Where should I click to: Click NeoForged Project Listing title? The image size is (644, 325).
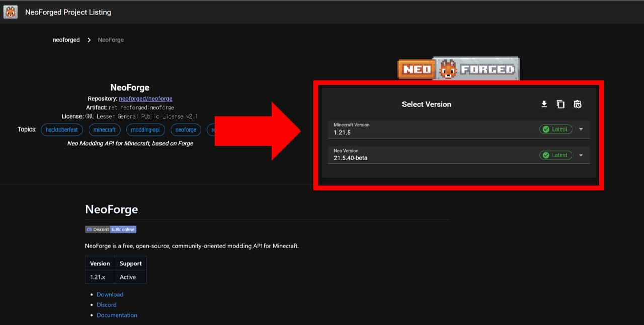click(68, 12)
